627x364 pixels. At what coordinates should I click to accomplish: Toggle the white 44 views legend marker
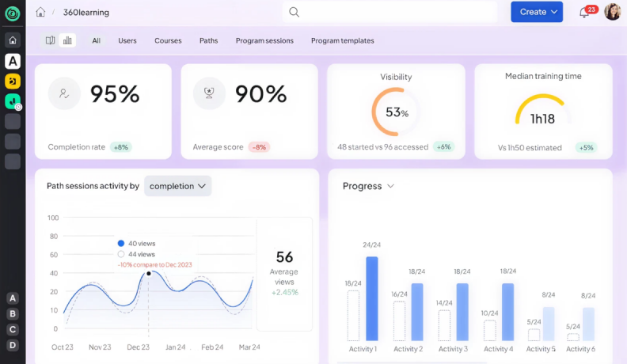pos(121,254)
